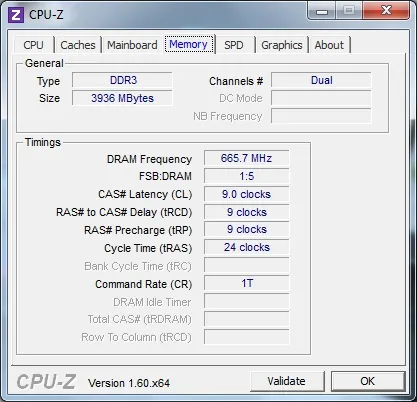Click the Dual channels field

pyautogui.click(x=321, y=80)
